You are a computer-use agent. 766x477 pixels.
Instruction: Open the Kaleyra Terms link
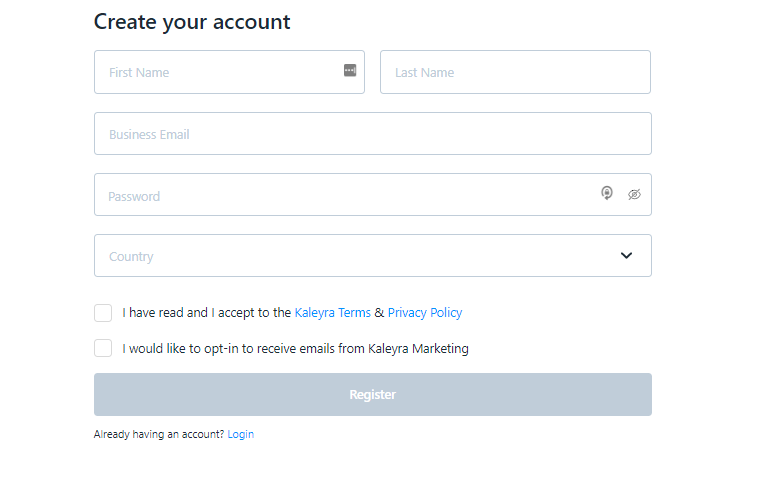pyautogui.click(x=333, y=313)
